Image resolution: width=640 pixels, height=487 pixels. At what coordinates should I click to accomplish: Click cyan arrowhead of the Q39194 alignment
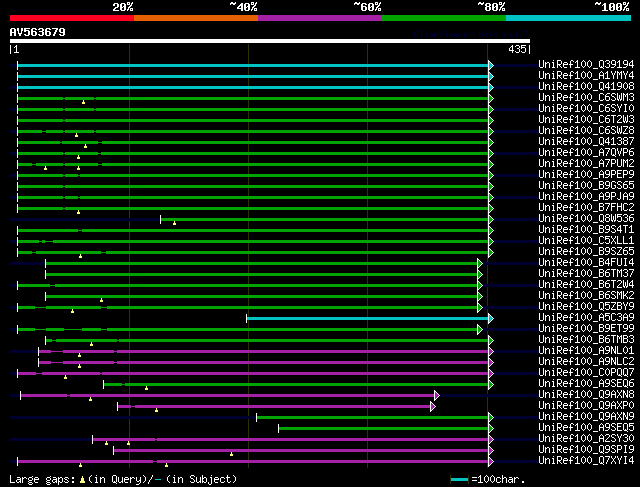coord(491,65)
